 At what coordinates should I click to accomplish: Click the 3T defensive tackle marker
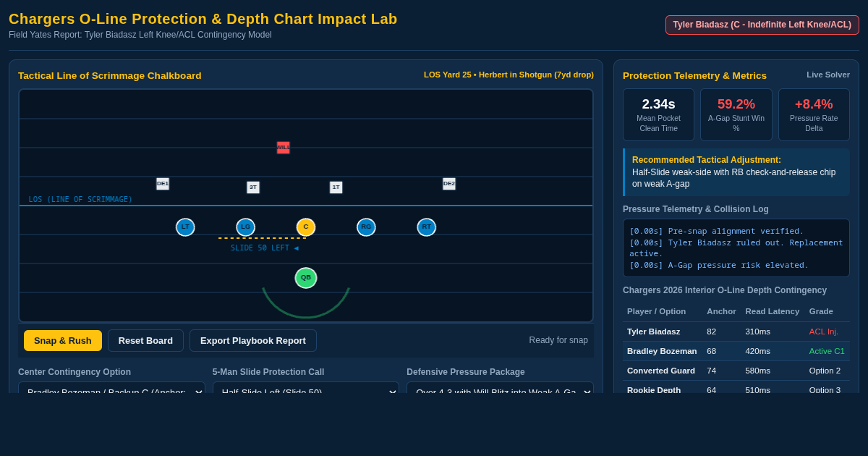click(253, 187)
